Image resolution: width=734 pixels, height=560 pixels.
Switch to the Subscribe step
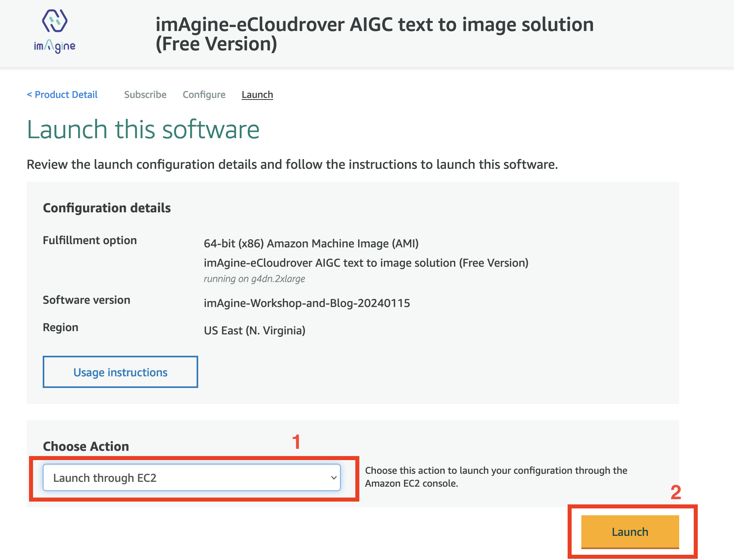click(x=145, y=95)
